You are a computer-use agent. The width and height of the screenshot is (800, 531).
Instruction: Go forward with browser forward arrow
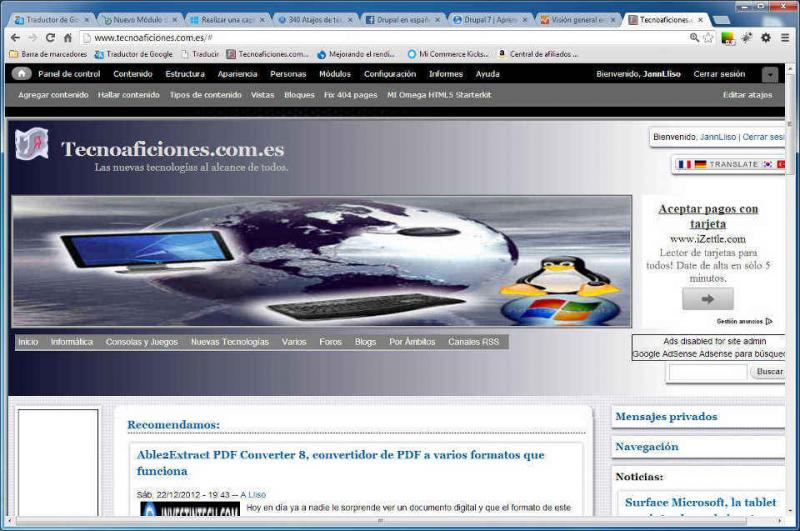tap(33, 38)
